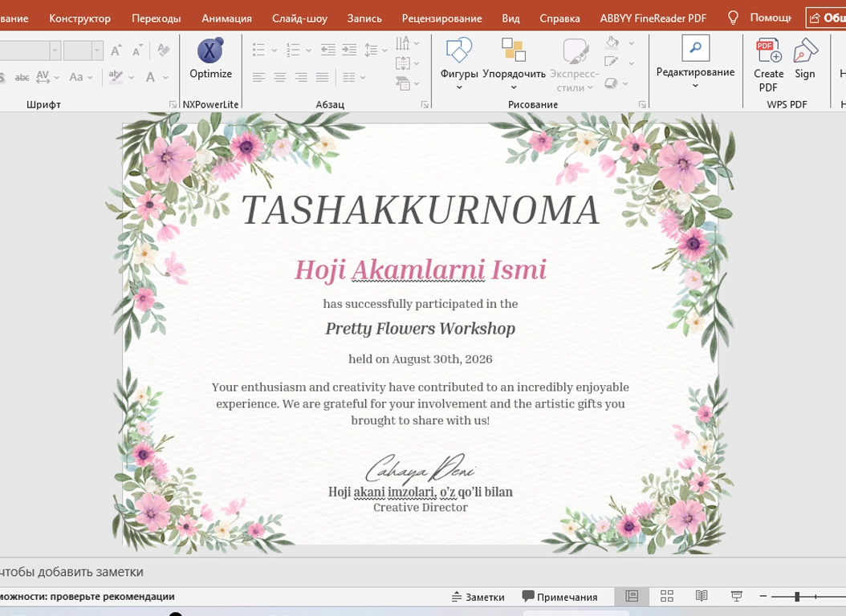Open the Paragraph (Абзац) dialog launcher
Image resolution: width=846 pixels, height=616 pixels.
tap(425, 104)
